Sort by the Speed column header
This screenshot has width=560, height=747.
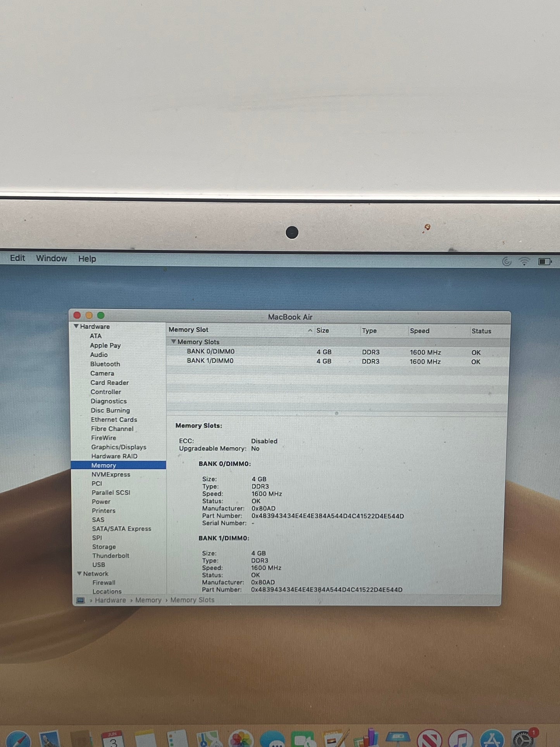pyautogui.click(x=420, y=331)
